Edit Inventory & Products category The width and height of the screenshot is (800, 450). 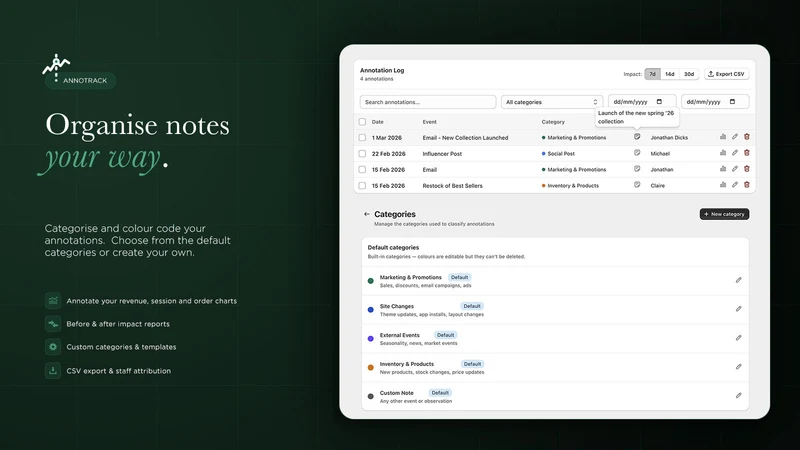(x=738, y=366)
